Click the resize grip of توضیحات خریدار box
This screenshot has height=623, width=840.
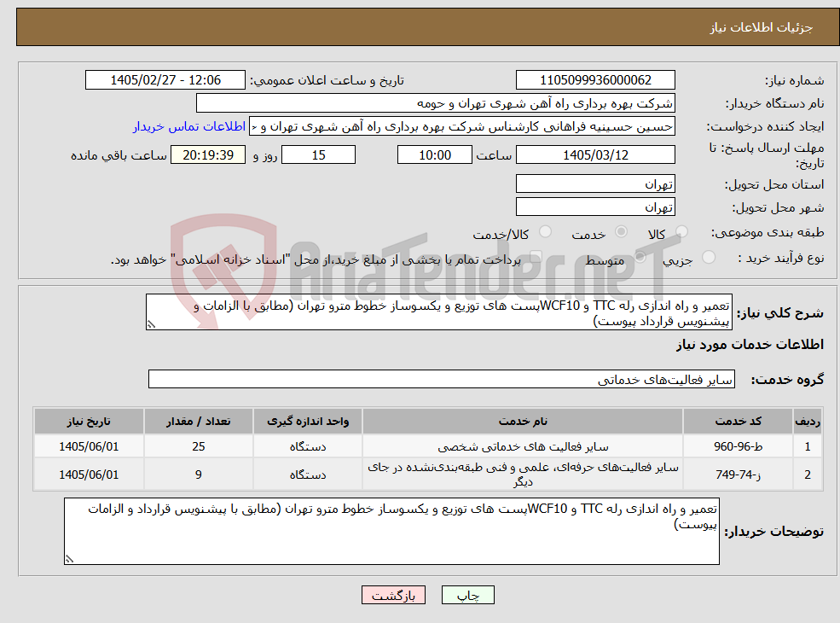69,559
